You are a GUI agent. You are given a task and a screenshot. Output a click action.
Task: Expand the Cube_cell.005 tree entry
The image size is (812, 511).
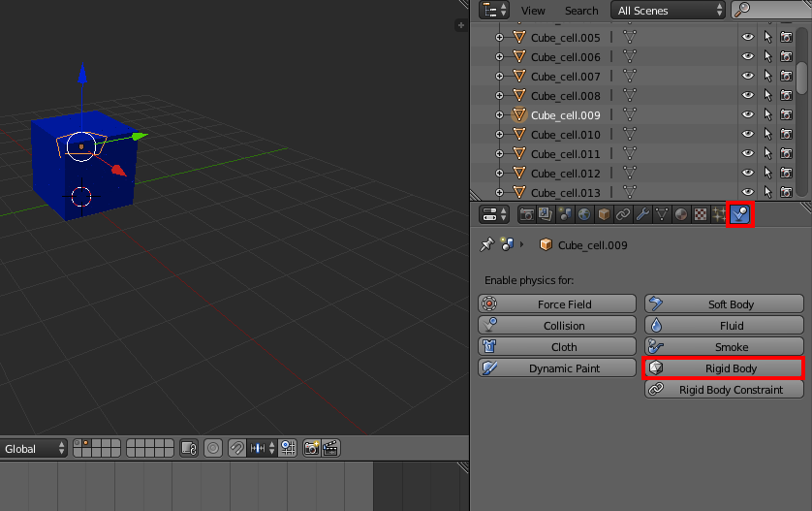coord(499,37)
